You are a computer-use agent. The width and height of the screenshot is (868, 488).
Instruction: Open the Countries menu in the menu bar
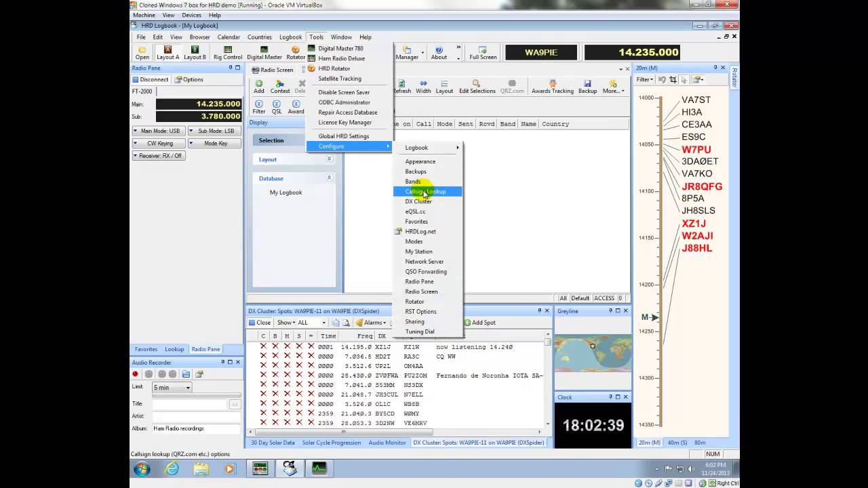[260, 37]
